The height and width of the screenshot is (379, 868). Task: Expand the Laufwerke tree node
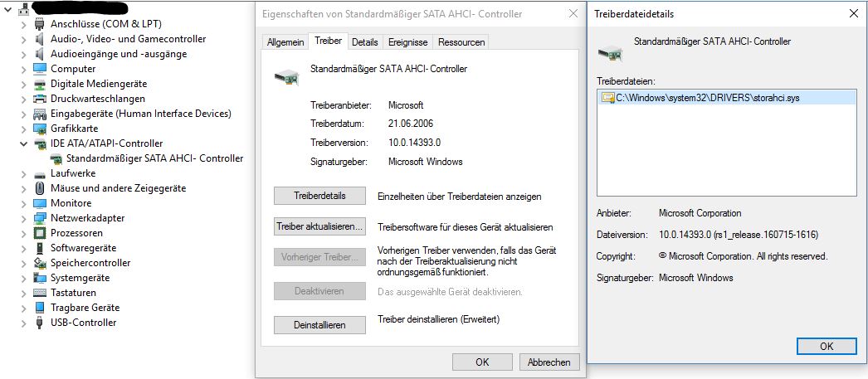[x=23, y=173]
